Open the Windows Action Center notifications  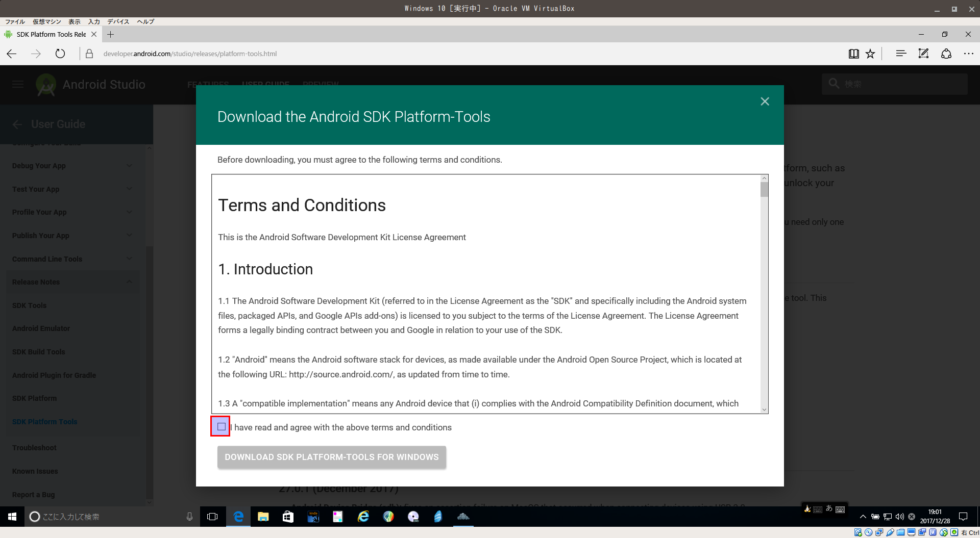963,517
